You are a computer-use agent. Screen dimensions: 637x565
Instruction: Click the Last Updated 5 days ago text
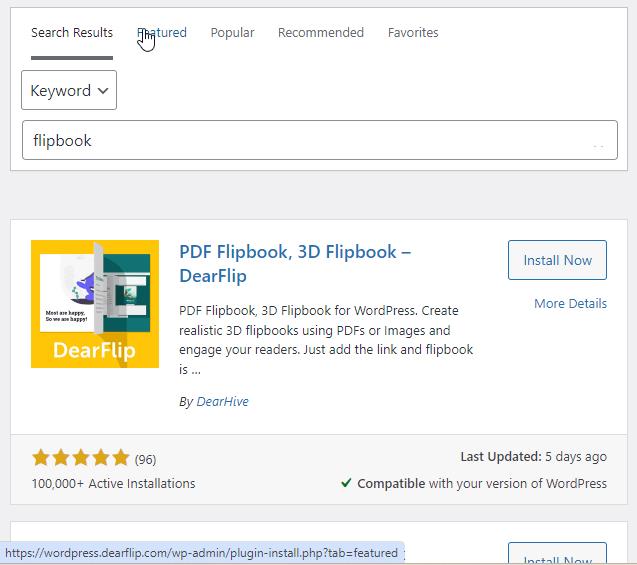[533, 457]
